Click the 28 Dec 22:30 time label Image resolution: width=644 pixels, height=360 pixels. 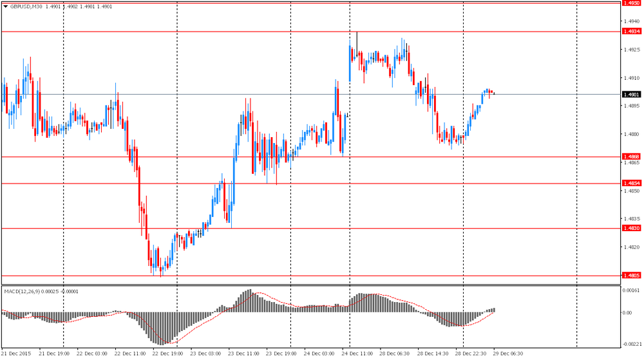[x=471, y=354]
